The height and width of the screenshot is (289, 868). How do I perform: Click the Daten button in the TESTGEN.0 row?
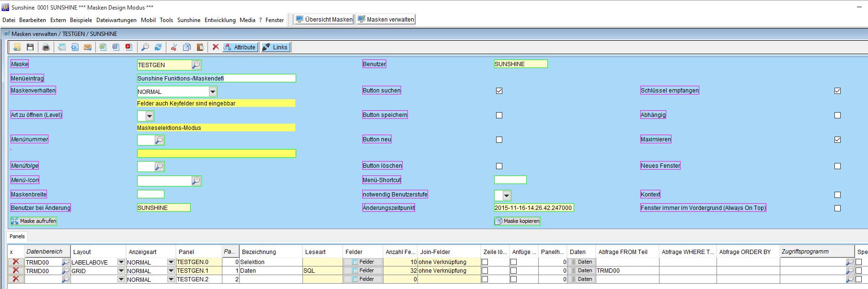pos(581,262)
